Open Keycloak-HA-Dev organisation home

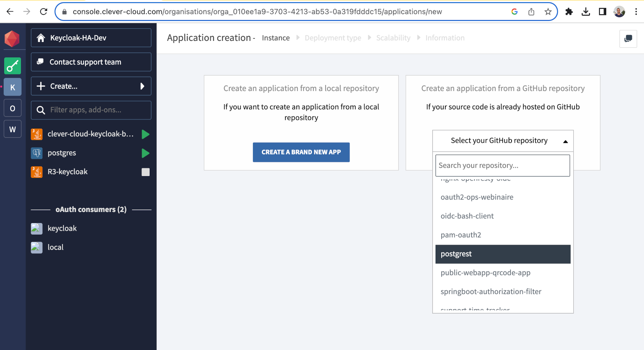pyautogui.click(x=91, y=38)
